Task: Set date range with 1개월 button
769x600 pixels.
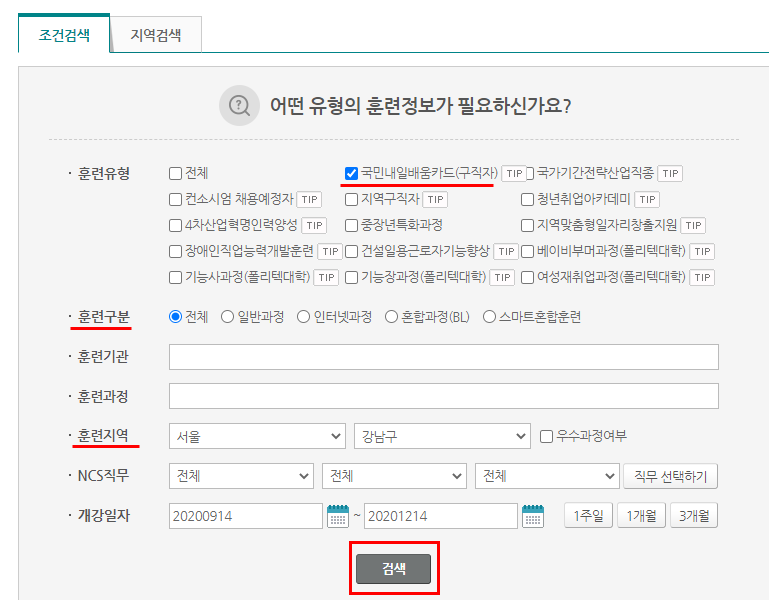Action: [x=641, y=516]
